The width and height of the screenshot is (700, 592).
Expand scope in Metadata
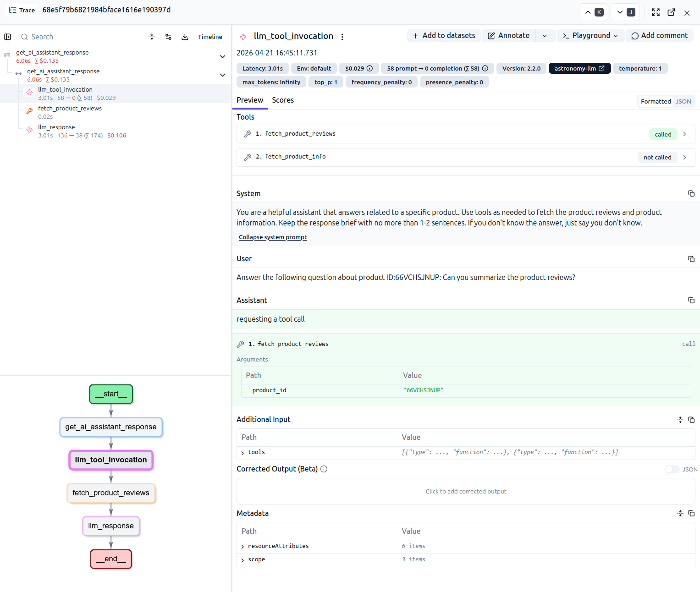pos(243,560)
